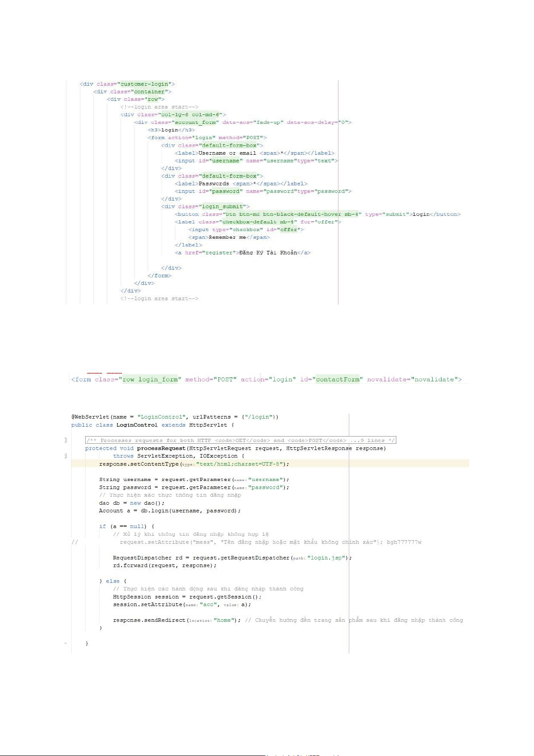The height and width of the screenshot is (756, 534).
Task: Click fold marker at processRequest closing brace
Action: (65, 643)
